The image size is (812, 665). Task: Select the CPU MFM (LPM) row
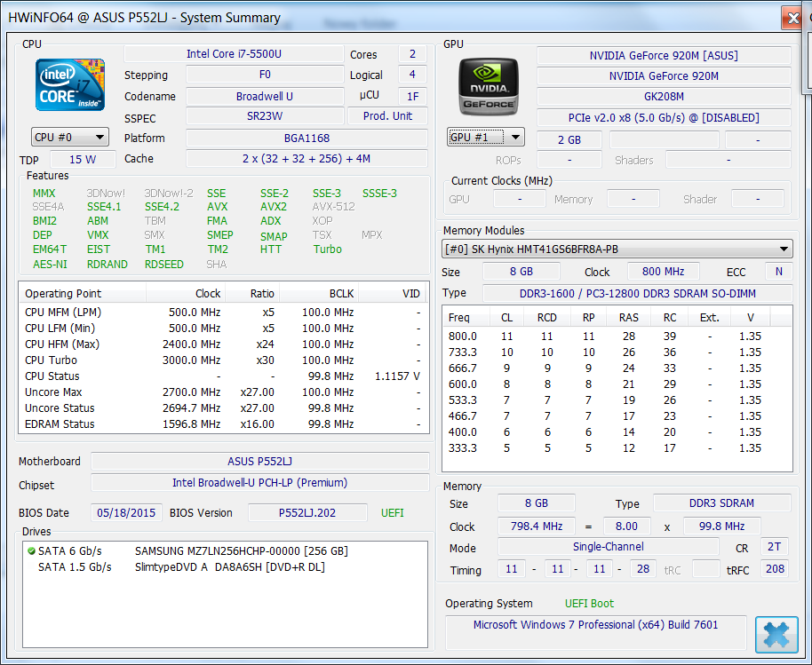tap(224, 312)
